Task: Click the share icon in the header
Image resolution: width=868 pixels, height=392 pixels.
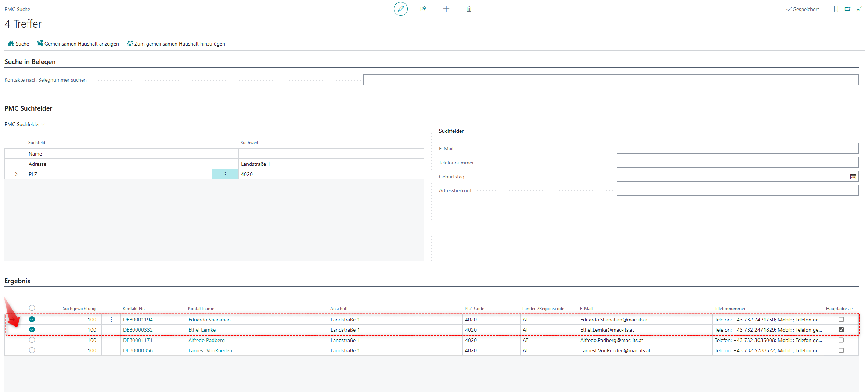Action: pyautogui.click(x=423, y=9)
